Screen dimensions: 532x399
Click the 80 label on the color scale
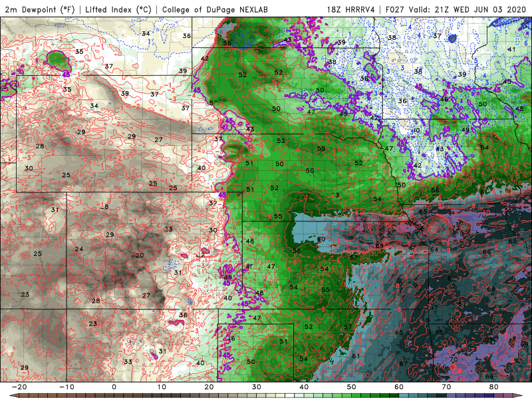pyautogui.click(x=494, y=387)
